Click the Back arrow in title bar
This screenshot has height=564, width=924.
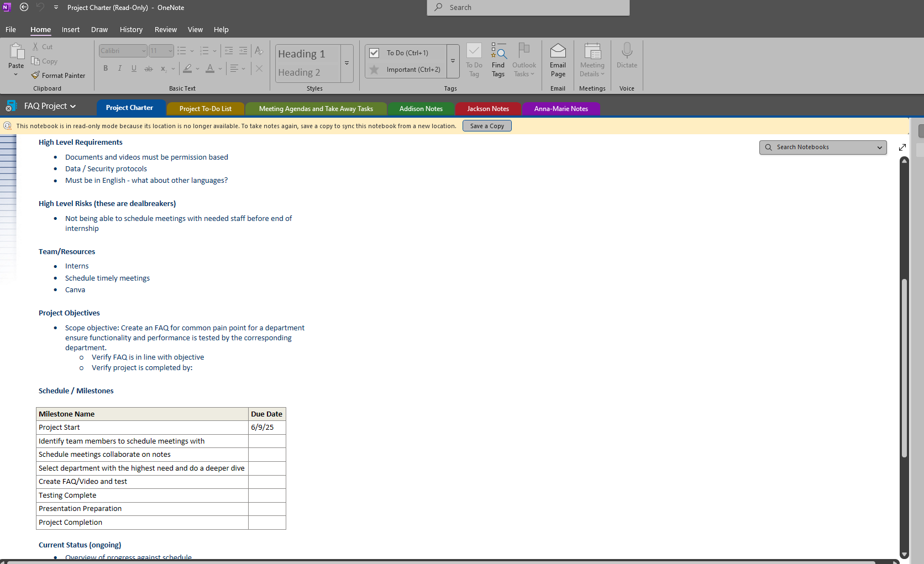pyautogui.click(x=24, y=7)
